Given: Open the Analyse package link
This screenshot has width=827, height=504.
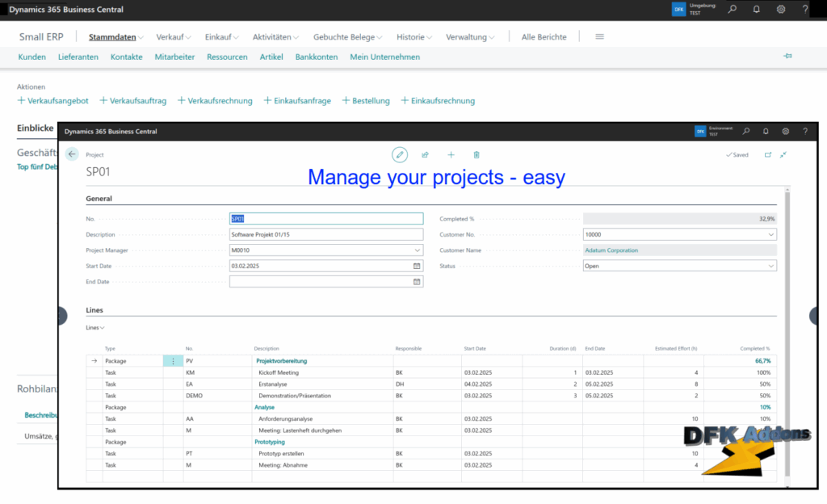Looking at the screenshot, I should click(x=264, y=407).
